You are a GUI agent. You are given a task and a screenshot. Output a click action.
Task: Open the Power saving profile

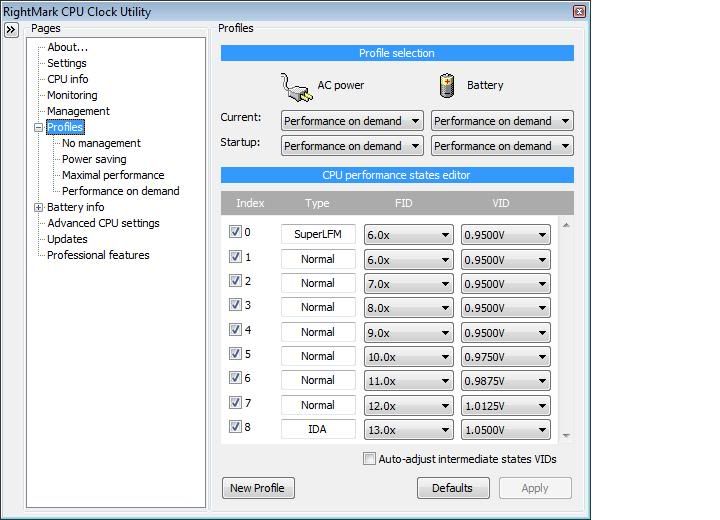tap(94, 159)
